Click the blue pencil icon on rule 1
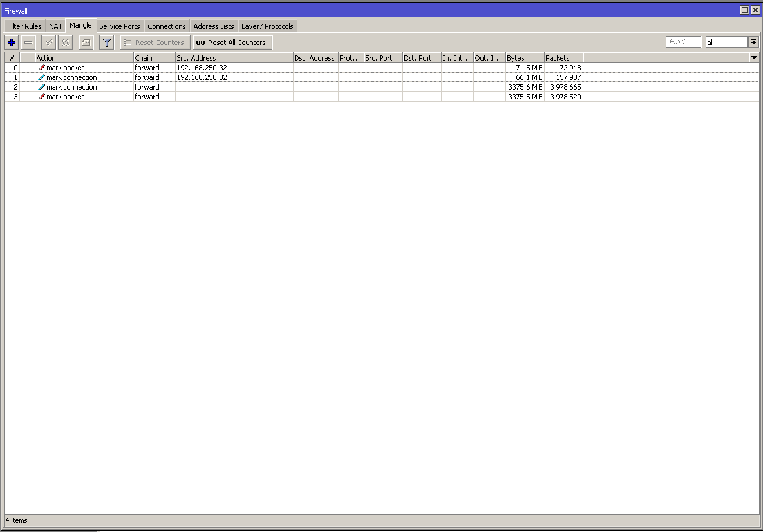This screenshot has width=763, height=532. pos(41,77)
